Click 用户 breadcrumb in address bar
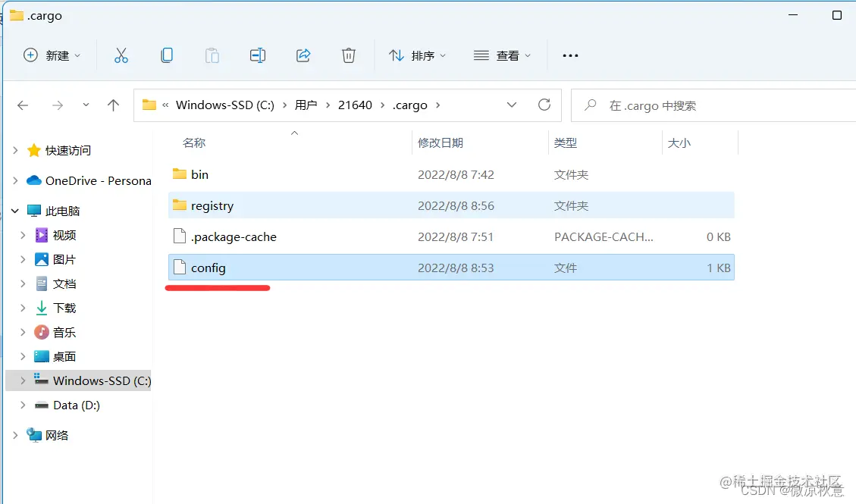This screenshot has height=504, width=856. pyautogui.click(x=306, y=105)
